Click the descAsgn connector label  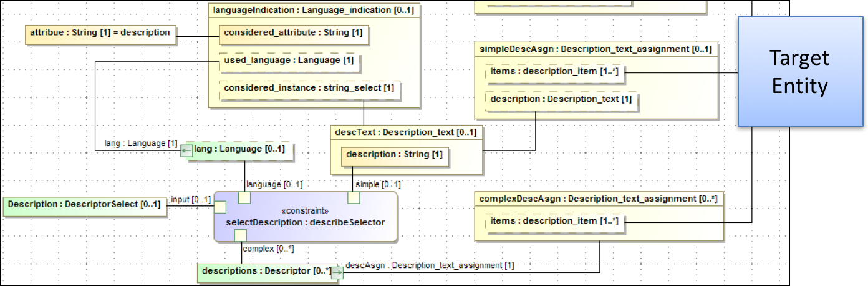click(430, 265)
